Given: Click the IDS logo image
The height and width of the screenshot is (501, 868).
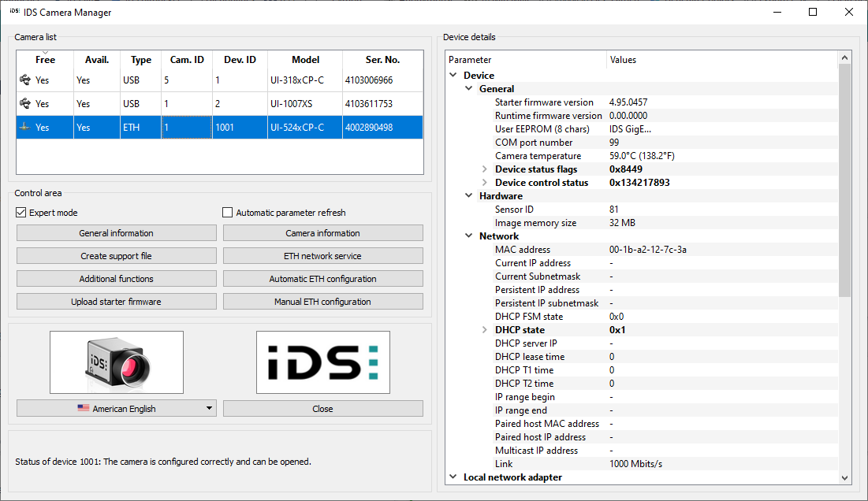Looking at the screenshot, I should 322,362.
